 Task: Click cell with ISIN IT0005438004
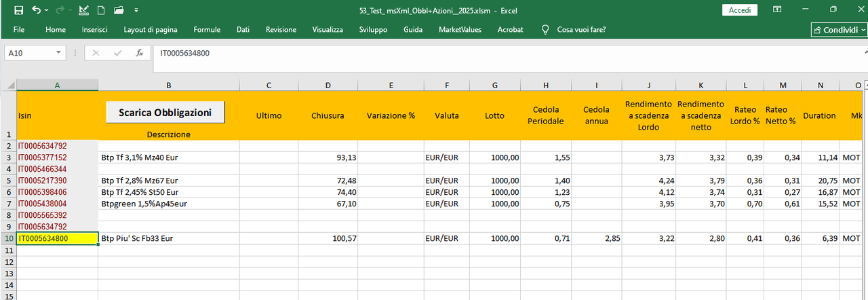(x=57, y=204)
